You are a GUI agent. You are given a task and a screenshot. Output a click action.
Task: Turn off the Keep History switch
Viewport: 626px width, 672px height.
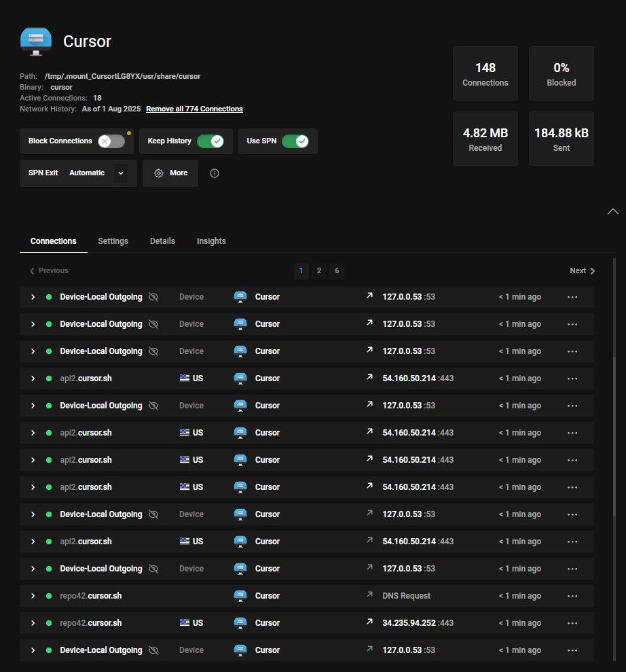pyautogui.click(x=210, y=141)
